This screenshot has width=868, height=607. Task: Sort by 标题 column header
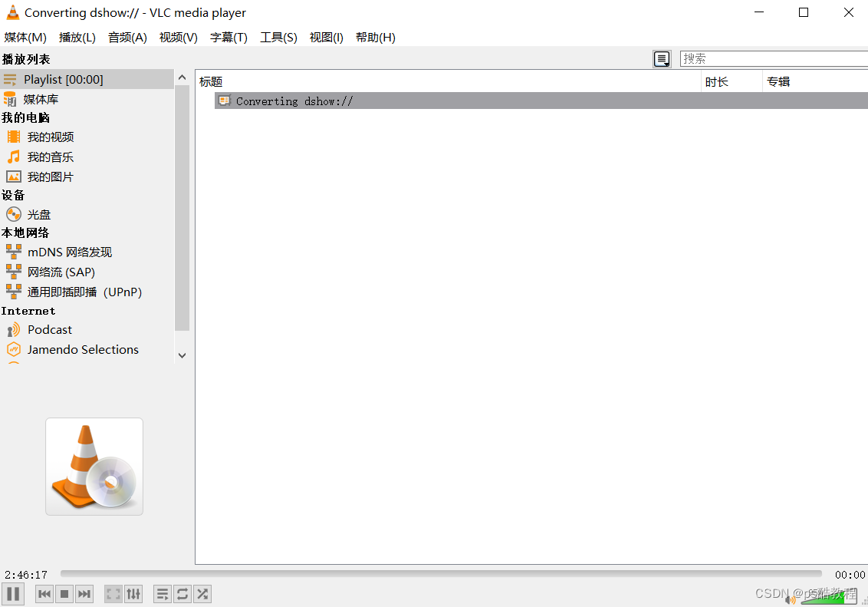coord(449,81)
